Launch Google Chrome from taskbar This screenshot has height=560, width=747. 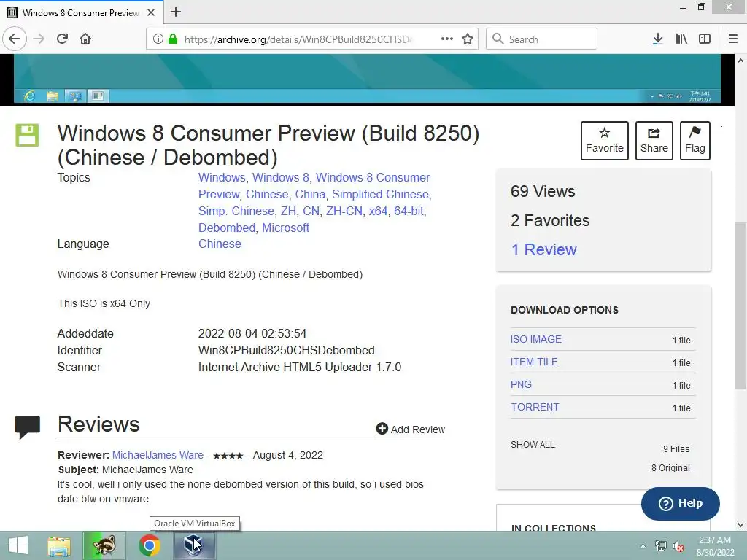point(149,545)
